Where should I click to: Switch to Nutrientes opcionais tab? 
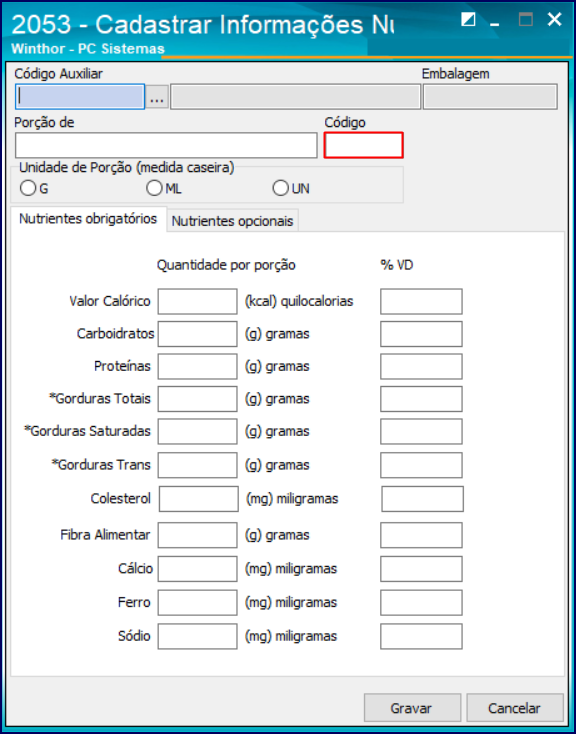[x=232, y=221]
